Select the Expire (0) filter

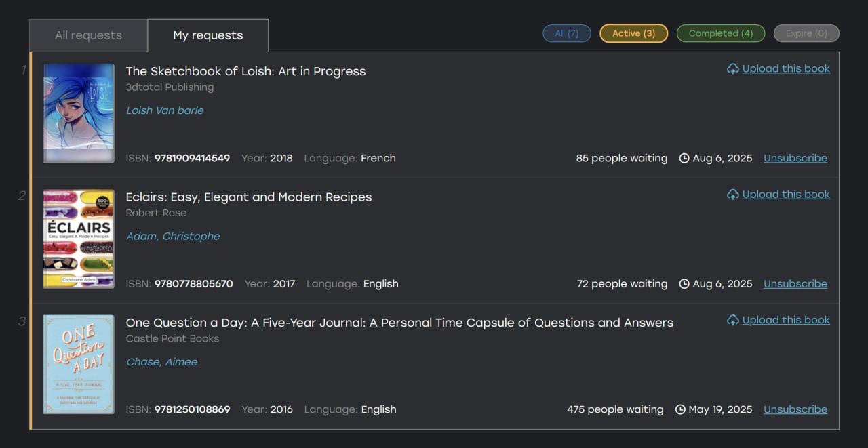pos(806,33)
